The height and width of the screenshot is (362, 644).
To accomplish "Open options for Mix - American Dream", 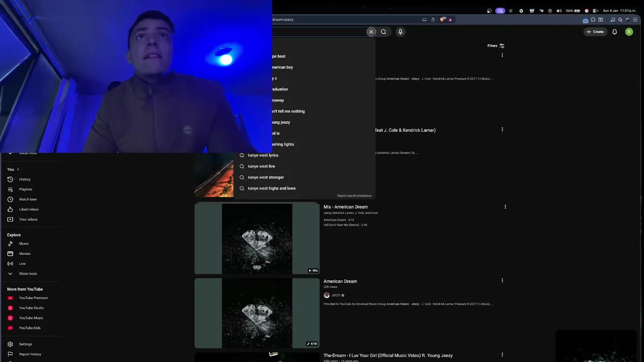I will pyautogui.click(x=505, y=207).
